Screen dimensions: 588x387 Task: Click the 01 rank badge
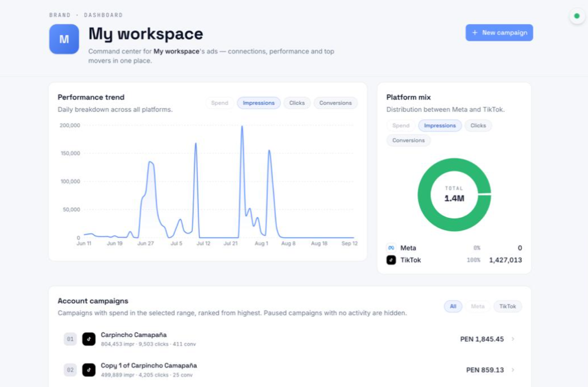pos(70,339)
